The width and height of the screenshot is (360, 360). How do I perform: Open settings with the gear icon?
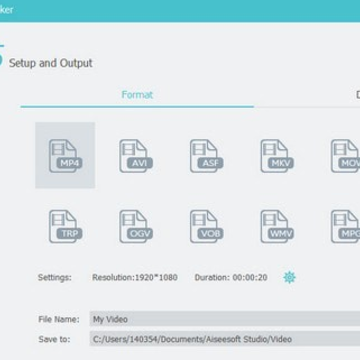click(289, 277)
